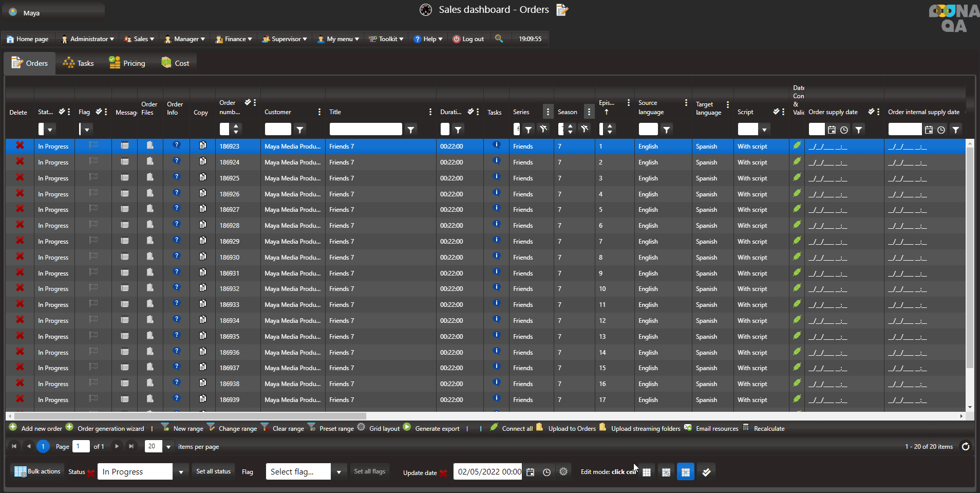The width and height of the screenshot is (980, 493).
Task: Expand the bulk Status dropdown
Action: click(180, 472)
